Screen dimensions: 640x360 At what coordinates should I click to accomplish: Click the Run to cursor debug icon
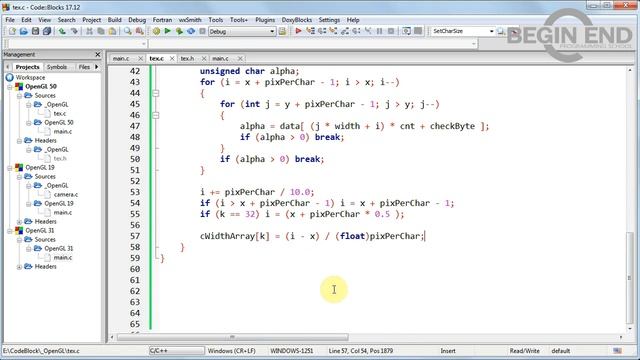coord(310,31)
